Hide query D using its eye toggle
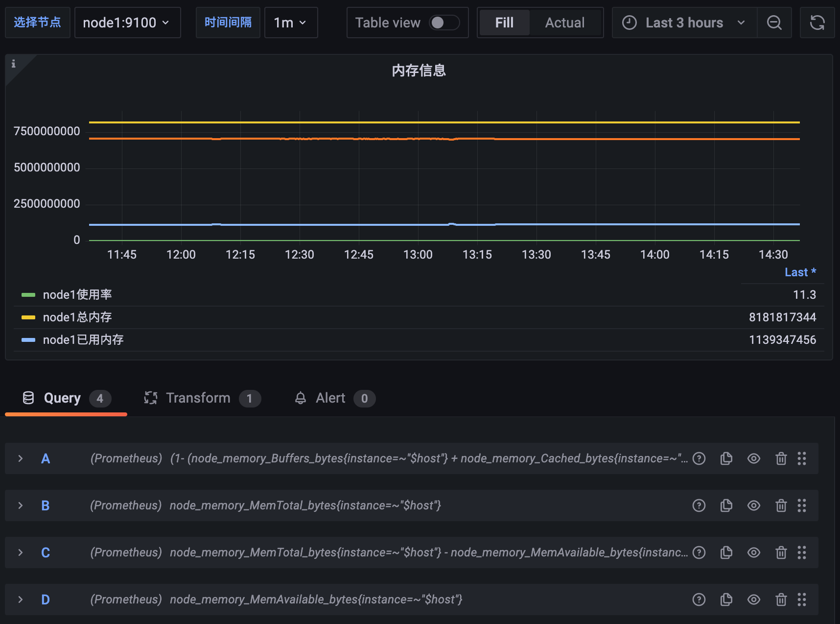Viewport: 840px width, 624px height. (754, 599)
